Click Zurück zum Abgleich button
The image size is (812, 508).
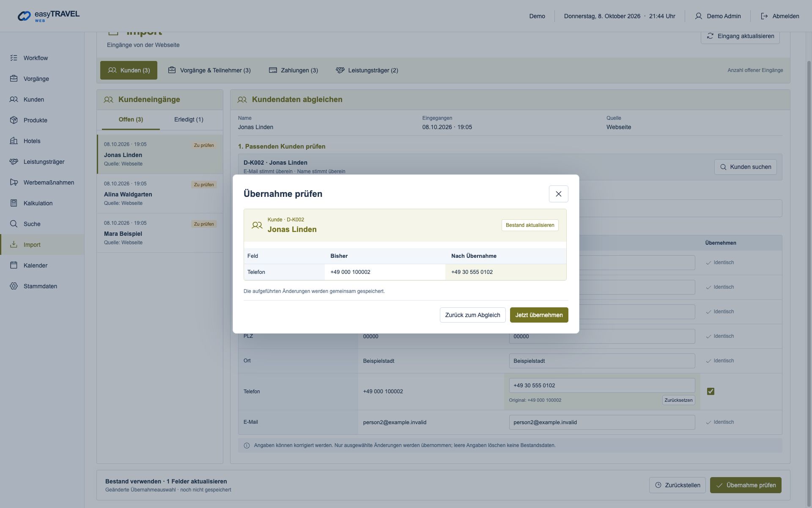pyautogui.click(x=472, y=315)
